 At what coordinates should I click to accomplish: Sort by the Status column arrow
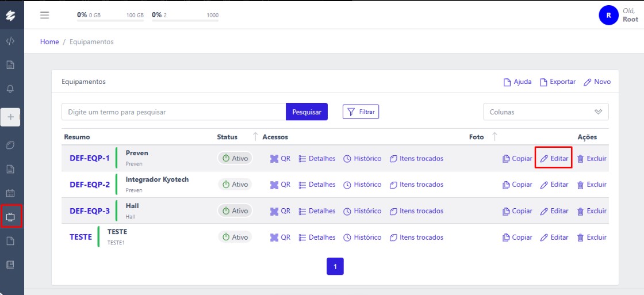[255, 137]
